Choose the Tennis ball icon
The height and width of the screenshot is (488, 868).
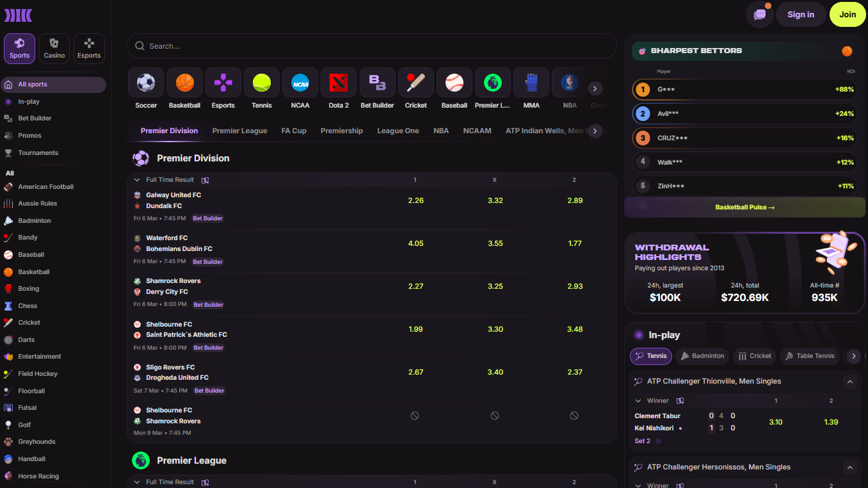pos(262,83)
